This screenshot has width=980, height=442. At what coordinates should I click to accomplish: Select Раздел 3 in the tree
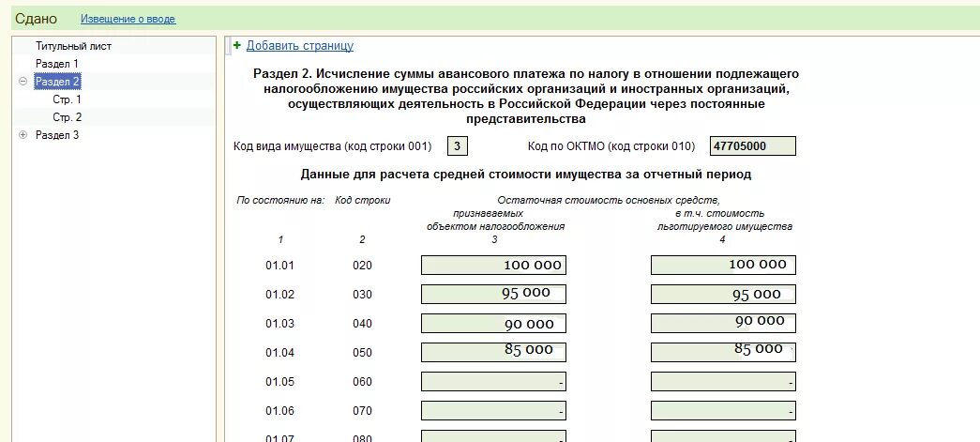pyautogui.click(x=57, y=135)
